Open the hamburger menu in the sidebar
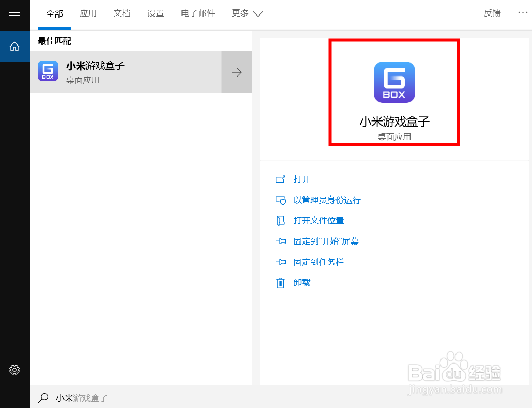 (x=14, y=15)
